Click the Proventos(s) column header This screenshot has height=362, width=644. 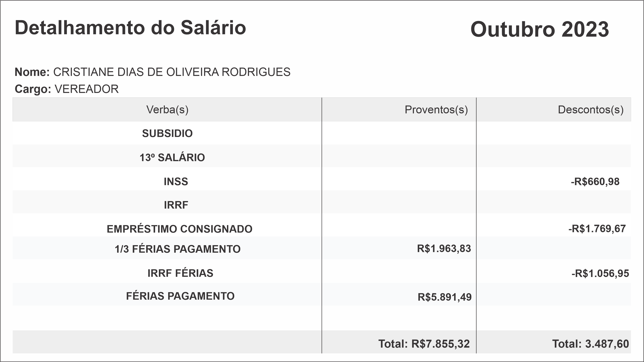point(436,110)
